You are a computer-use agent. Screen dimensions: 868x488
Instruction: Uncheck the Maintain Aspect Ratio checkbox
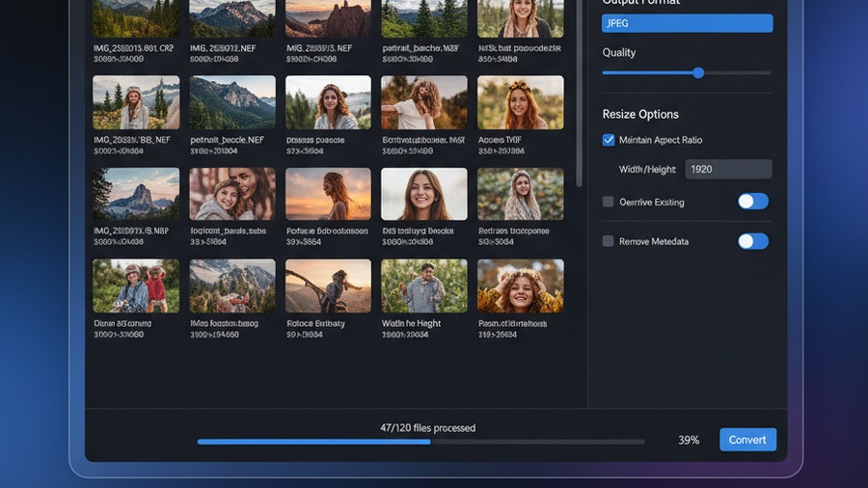coord(609,140)
